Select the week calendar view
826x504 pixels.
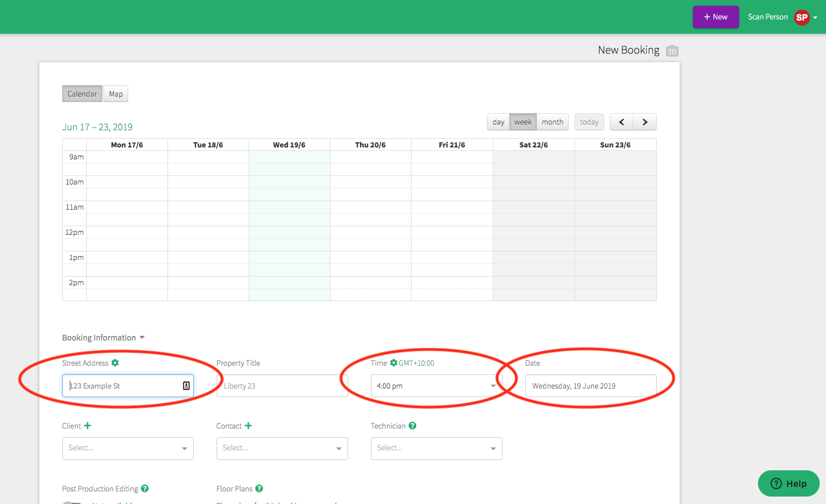[x=523, y=122]
